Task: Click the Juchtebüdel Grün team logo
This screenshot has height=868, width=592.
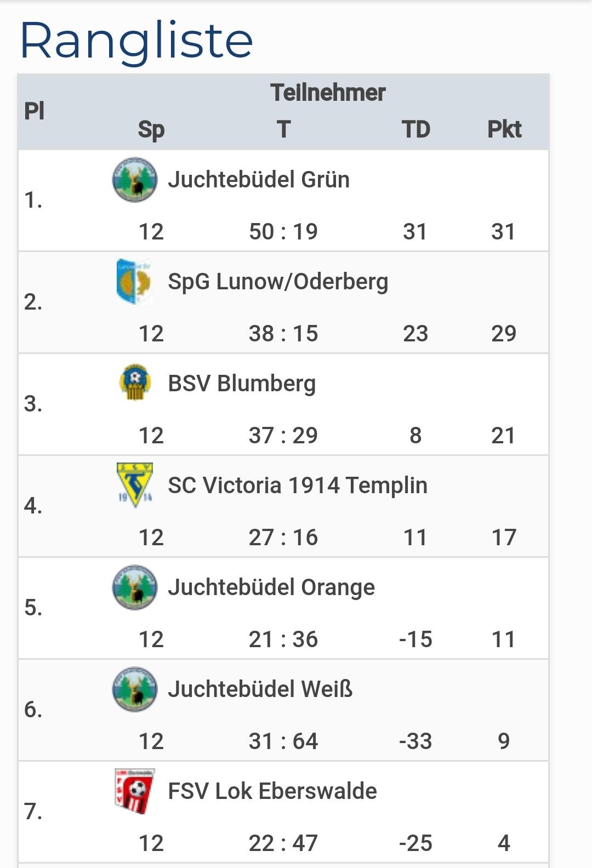Action: click(x=134, y=180)
